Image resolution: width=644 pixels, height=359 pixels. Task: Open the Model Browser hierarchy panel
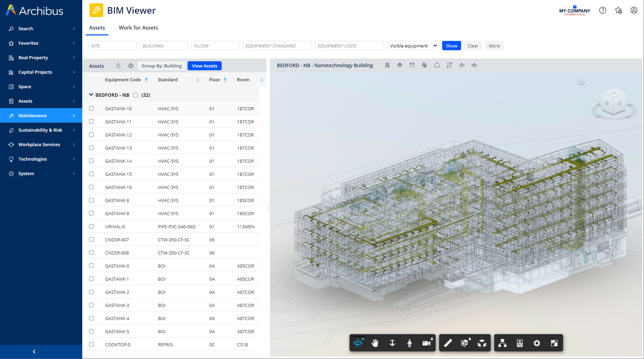pyautogui.click(x=502, y=343)
